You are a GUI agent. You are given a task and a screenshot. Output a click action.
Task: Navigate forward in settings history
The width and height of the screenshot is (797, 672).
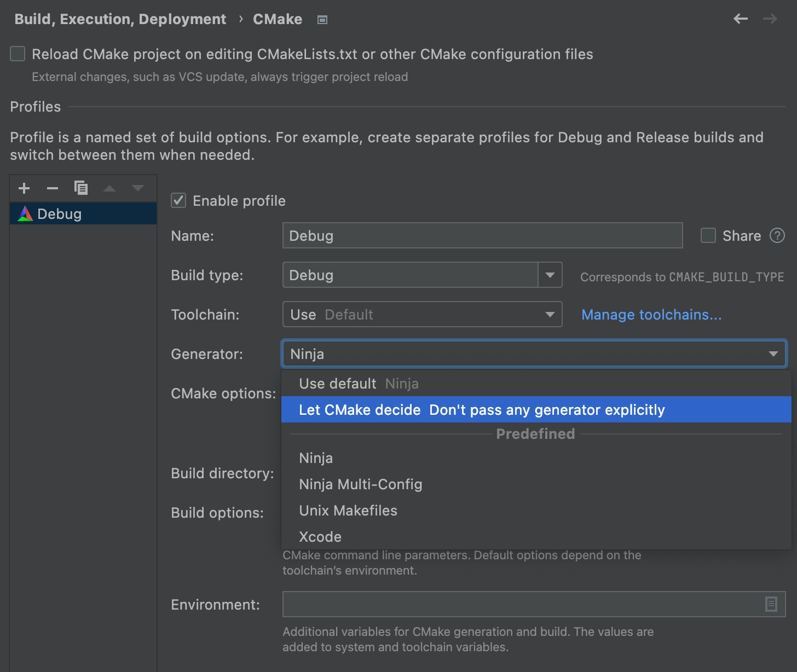770,19
